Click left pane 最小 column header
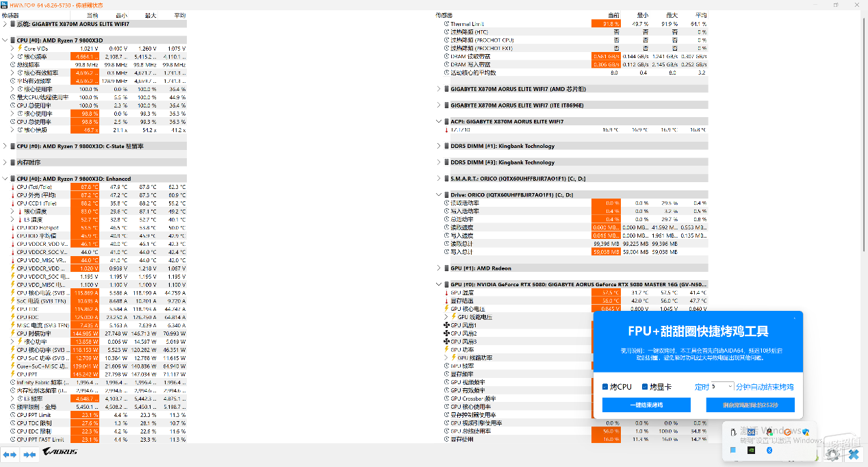The width and height of the screenshot is (868, 467). pos(122,15)
